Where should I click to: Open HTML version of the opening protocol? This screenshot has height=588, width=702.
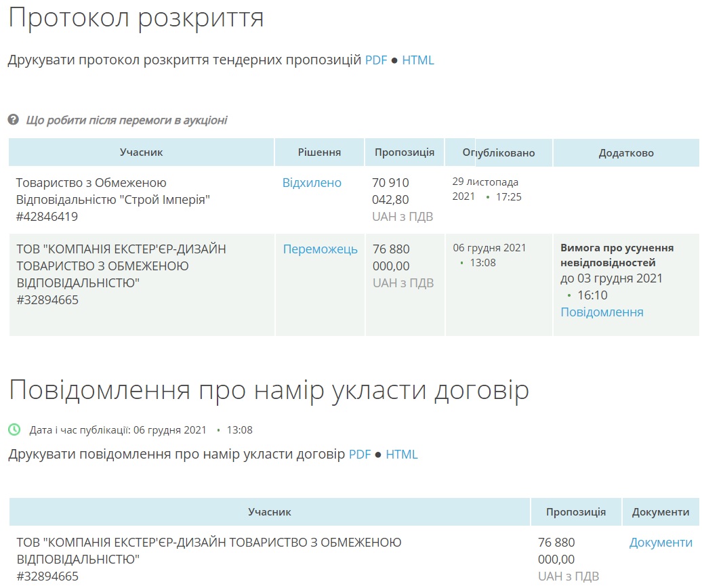(417, 60)
